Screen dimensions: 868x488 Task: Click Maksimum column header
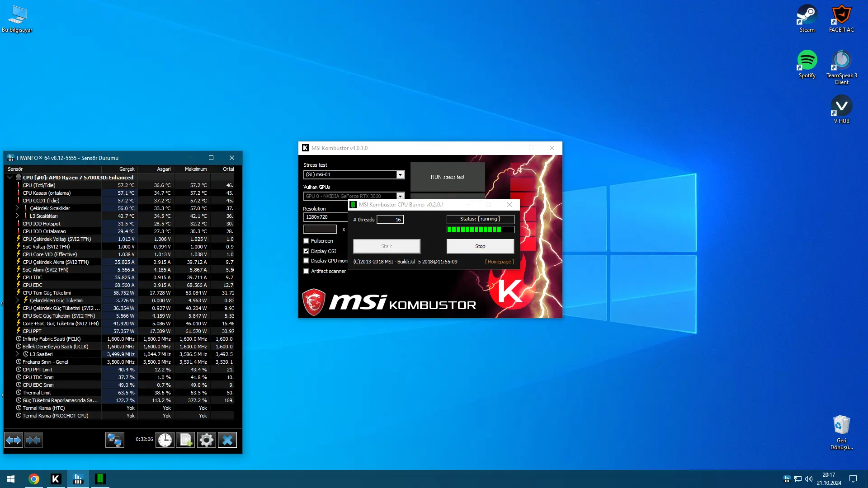click(192, 169)
